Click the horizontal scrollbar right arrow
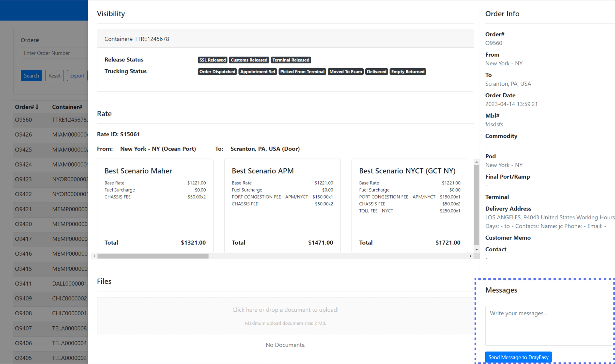This screenshot has height=364, width=615. [x=470, y=256]
